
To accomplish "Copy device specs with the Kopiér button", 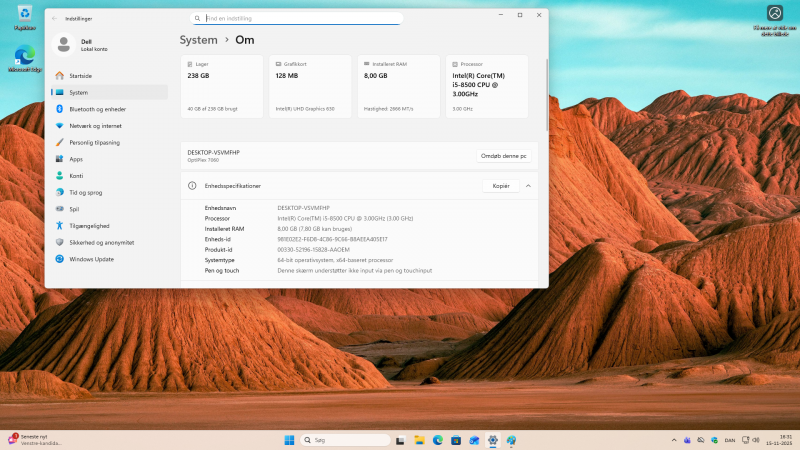I will point(501,186).
